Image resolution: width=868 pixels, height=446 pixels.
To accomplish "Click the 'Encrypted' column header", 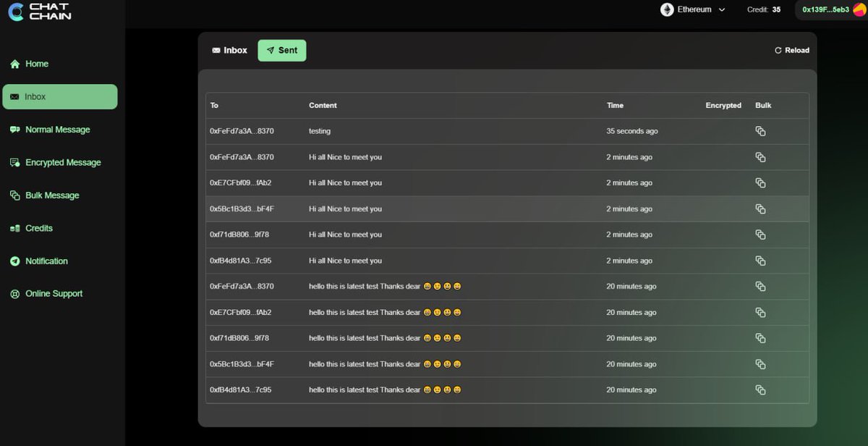I will coord(723,106).
